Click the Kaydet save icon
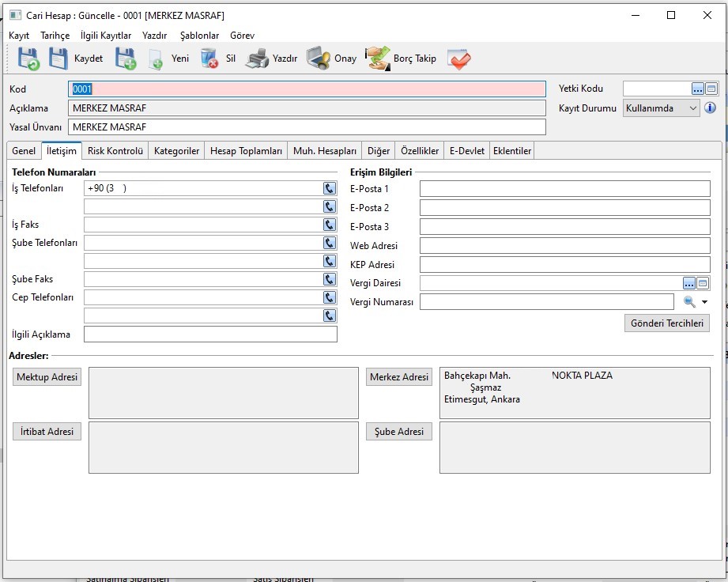The height and width of the screenshot is (582, 728). [x=59, y=59]
